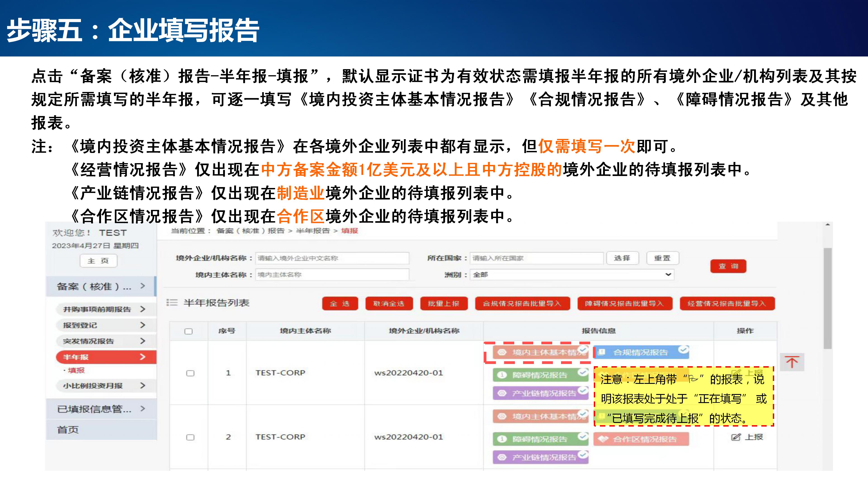Screen dimensions: 868x488
Task: Click the 境外企业/机构名称 input field
Action: click(x=332, y=258)
